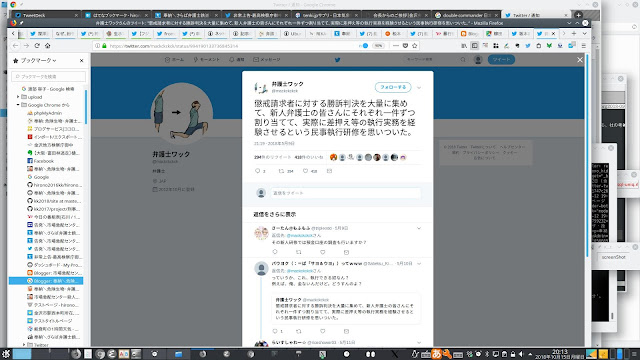
Task: Go forward with Firefox forward arrow
Action: tap(26, 46)
